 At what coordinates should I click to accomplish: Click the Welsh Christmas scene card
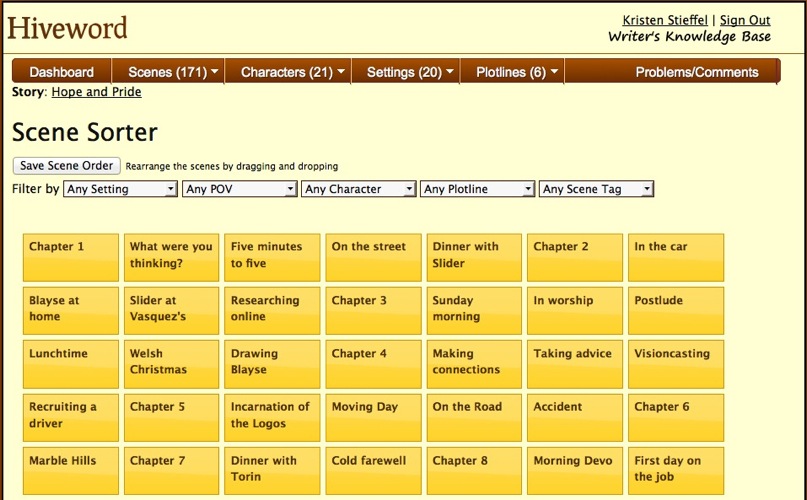171,364
